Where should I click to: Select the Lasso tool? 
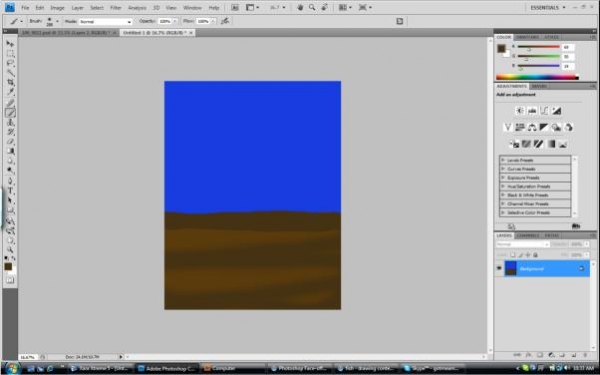click(x=10, y=63)
